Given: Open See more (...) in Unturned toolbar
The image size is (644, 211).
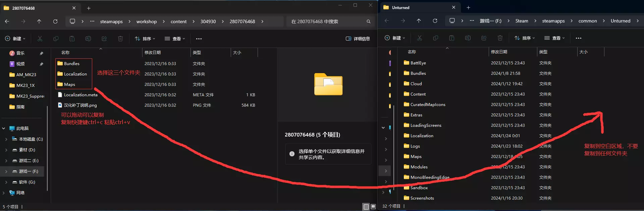Looking at the screenshot, I should tap(579, 38).
